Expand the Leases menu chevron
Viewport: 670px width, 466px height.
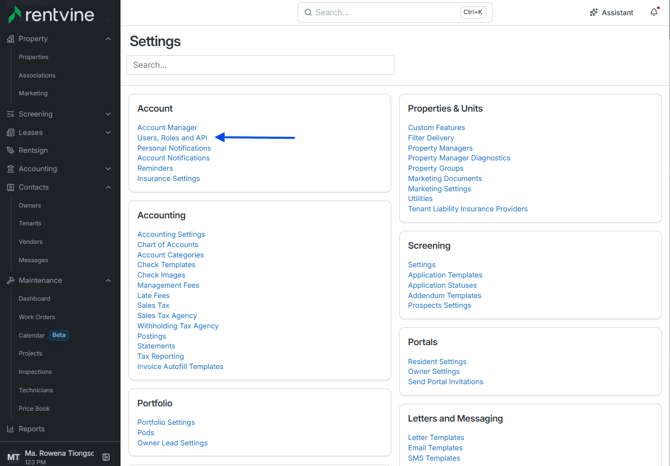pos(108,132)
